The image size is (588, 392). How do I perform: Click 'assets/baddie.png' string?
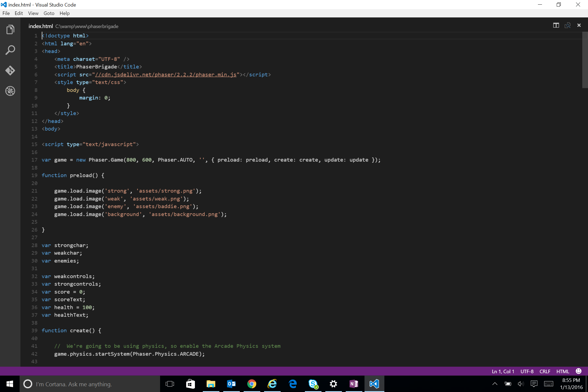(163, 206)
